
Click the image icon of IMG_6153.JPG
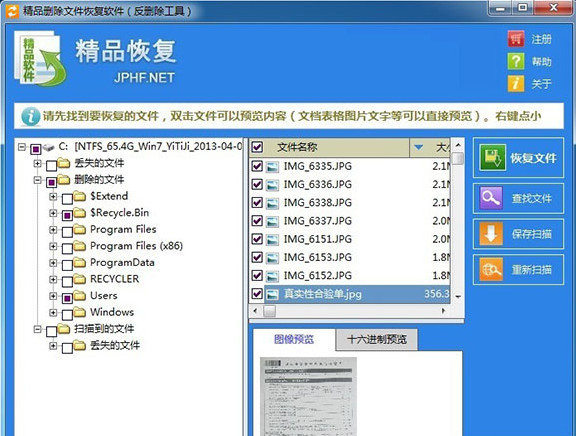click(272, 257)
